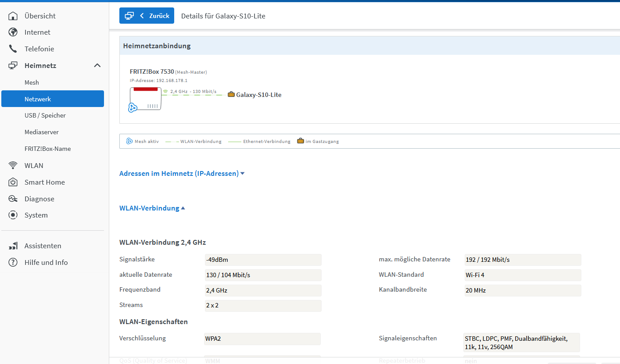Click the WLAN wifi signal icon
Viewport: 620px width, 364px height.
13,165
